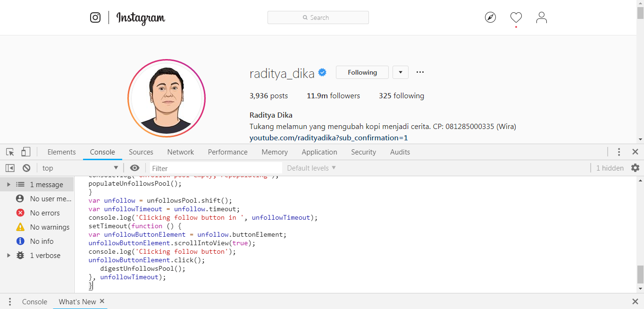Open the 11.9m followers list
Viewport: 644px width, 309px height.
point(334,96)
